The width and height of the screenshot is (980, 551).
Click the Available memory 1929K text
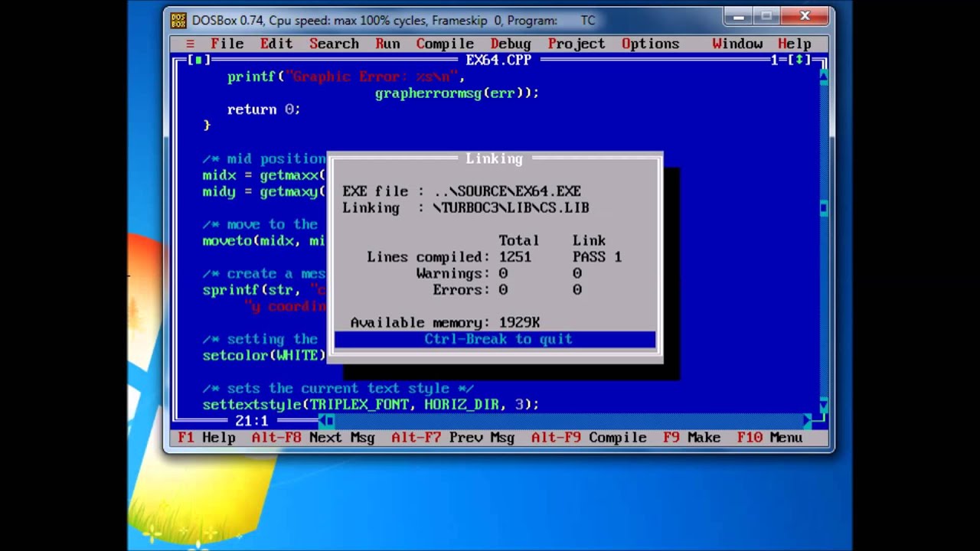pos(445,323)
